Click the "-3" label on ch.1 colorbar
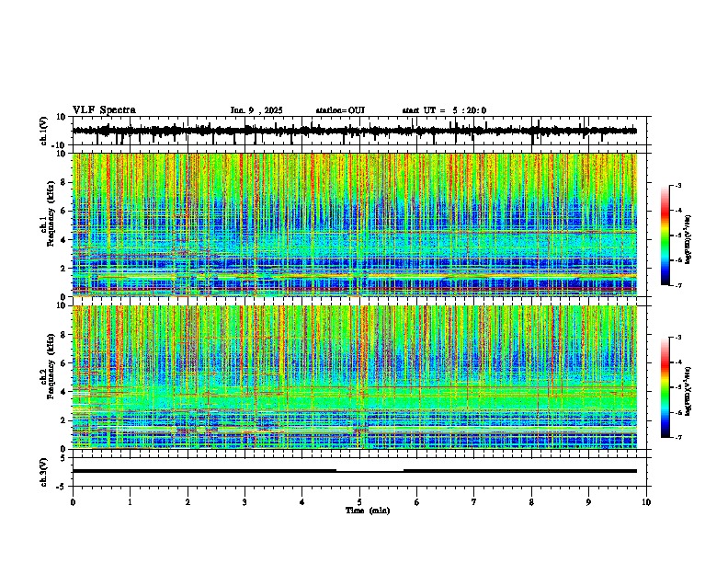Viewport: 728px width, 563px height. [x=678, y=185]
